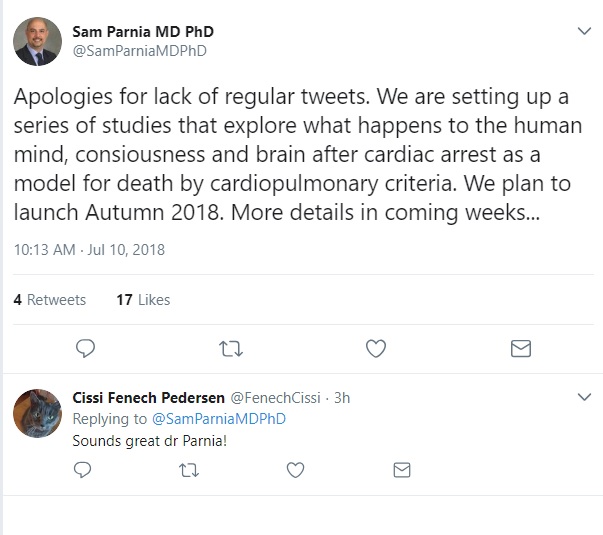View the 4 Retweets list
The image size is (603, 535).
pos(50,299)
